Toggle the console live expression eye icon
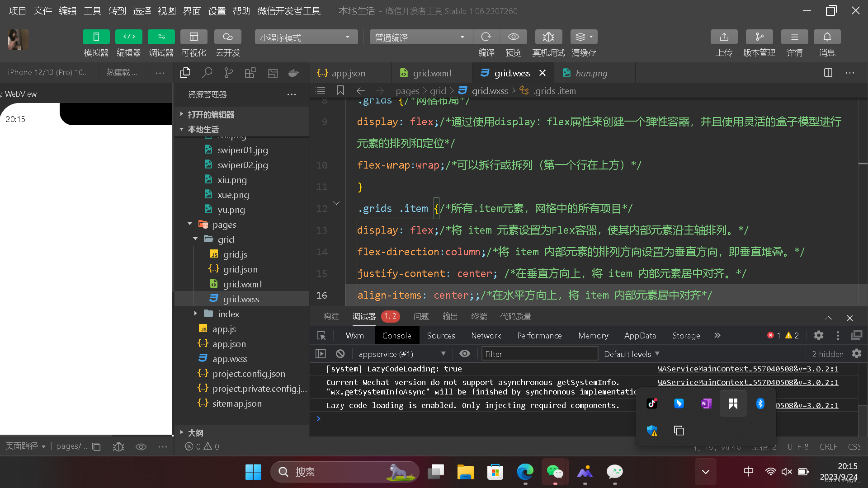 (x=464, y=354)
